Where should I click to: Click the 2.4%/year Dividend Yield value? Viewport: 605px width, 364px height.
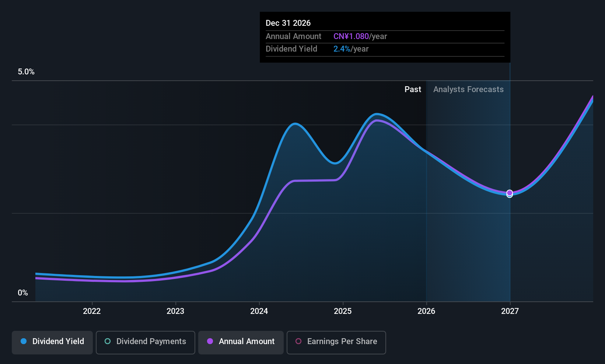350,49
